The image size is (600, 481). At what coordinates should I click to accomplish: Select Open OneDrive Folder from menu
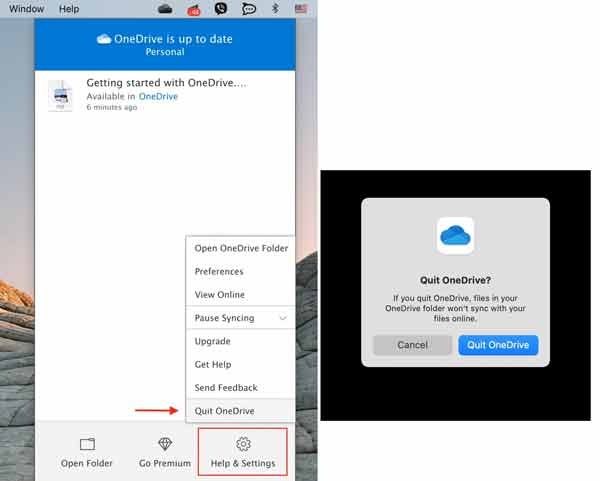241,248
